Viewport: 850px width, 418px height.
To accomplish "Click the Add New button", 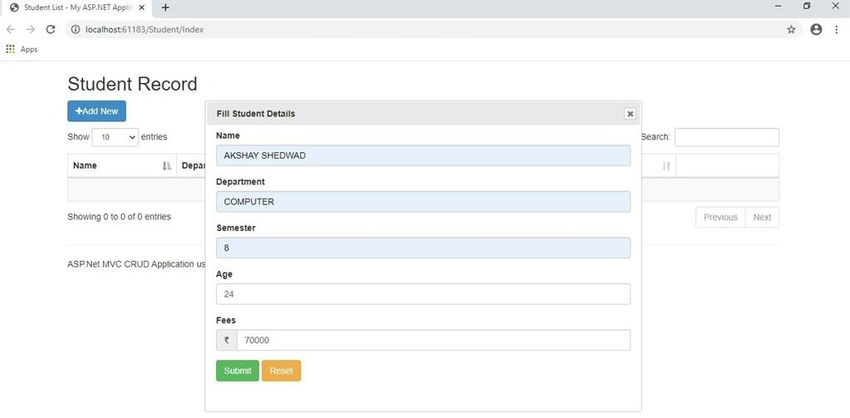I will tap(96, 111).
